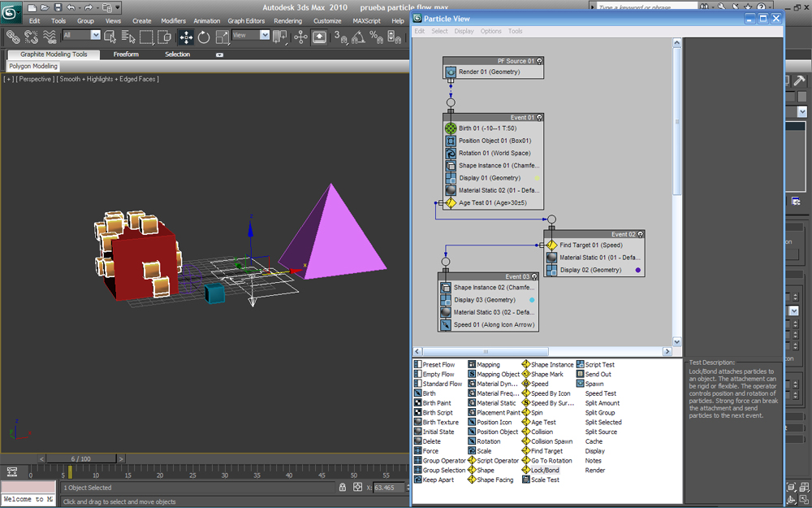This screenshot has width=812, height=508.
Task: Toggle Event 03 lightbulb on/off
Action: [534, 277]
